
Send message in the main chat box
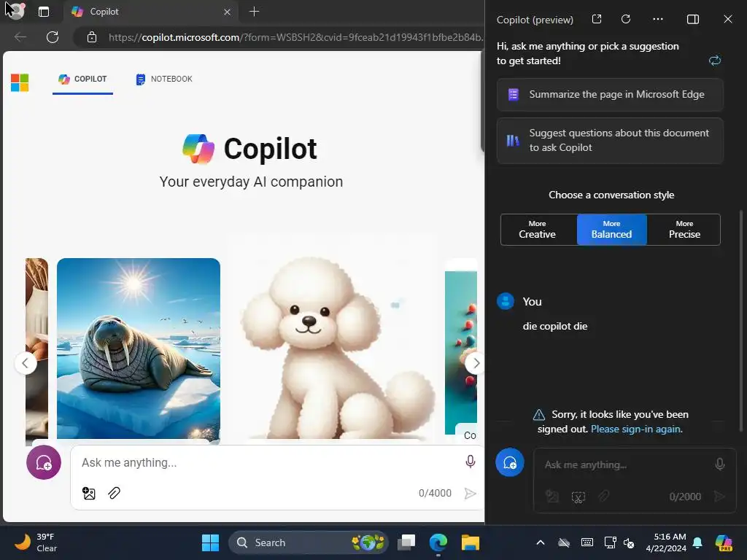(x=471, y=494)
